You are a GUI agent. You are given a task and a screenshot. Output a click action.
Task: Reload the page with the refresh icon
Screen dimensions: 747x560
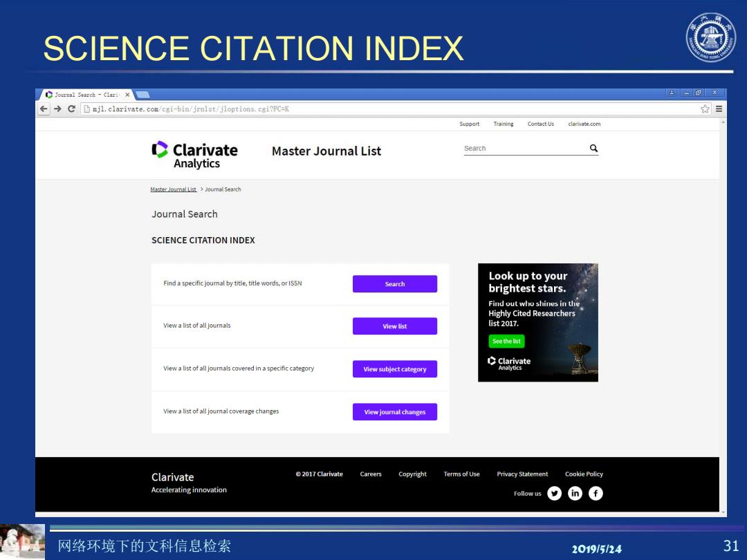click(71, 109)
